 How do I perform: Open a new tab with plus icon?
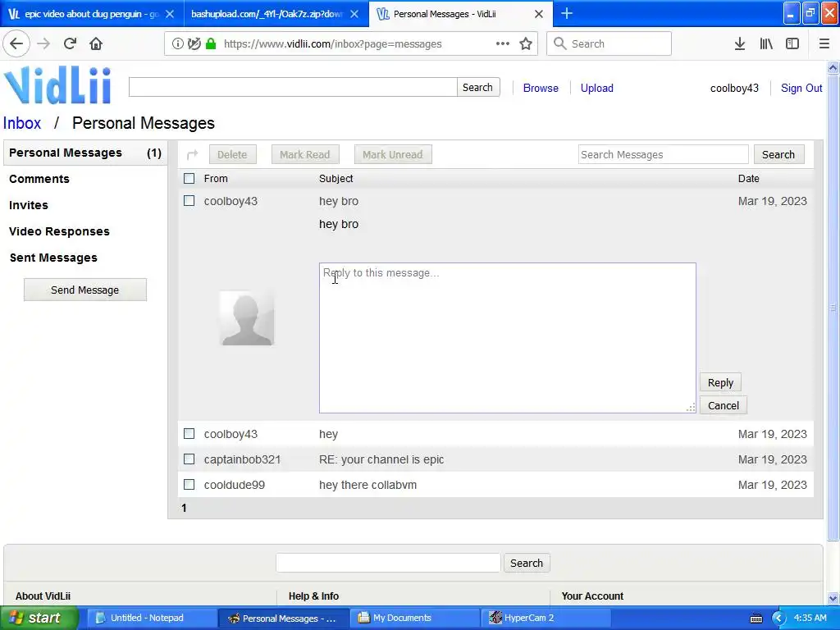[567, 13]
